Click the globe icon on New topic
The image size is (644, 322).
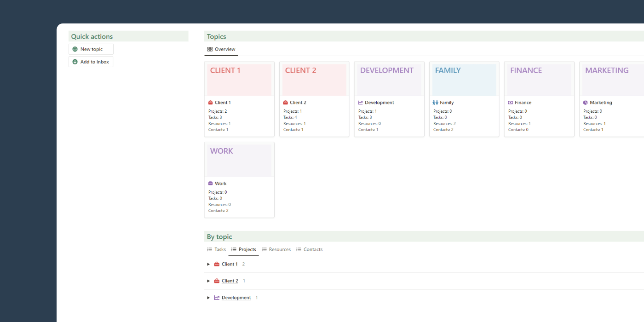pos(75,49)
